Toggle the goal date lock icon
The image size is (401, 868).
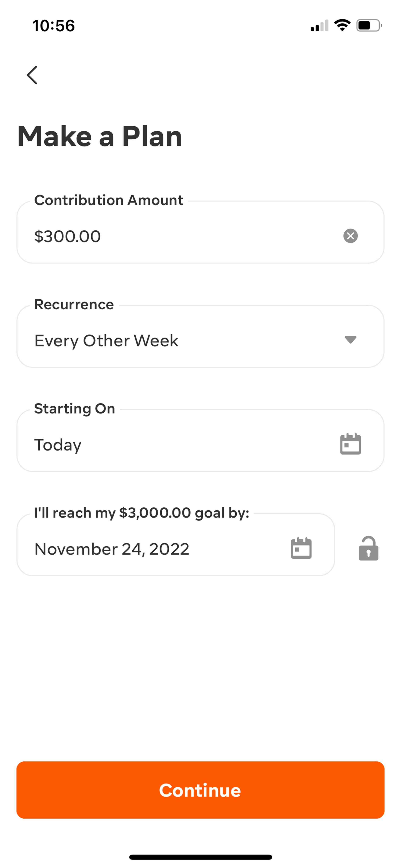click(368, 548)
